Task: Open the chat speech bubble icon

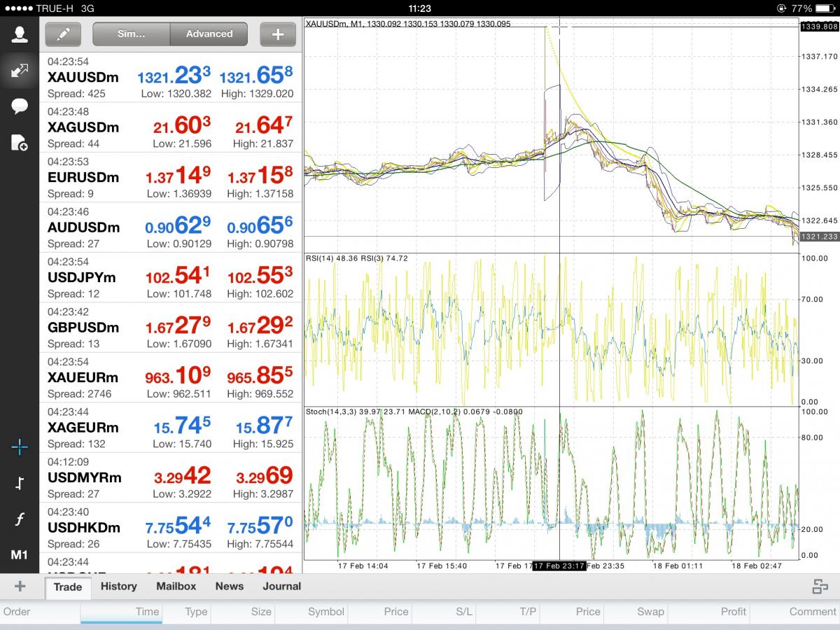Action: (20, 106)
